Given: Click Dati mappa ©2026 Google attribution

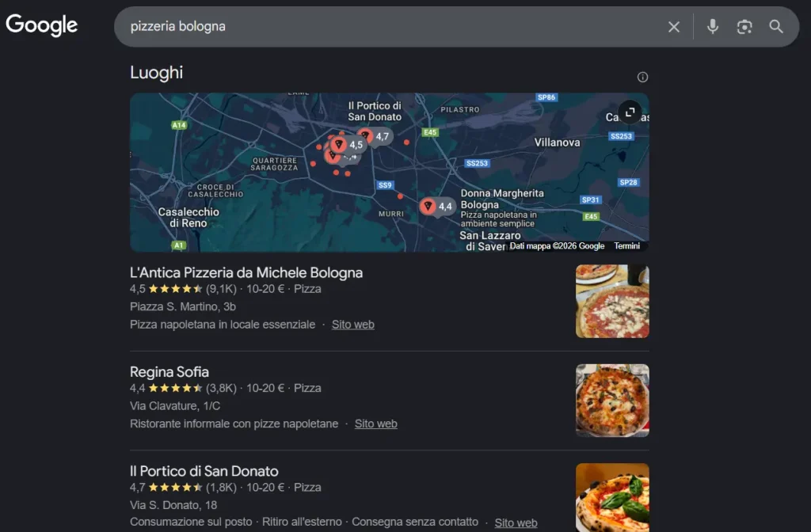Looking at the screenshot, I should [x=557, y=246].
